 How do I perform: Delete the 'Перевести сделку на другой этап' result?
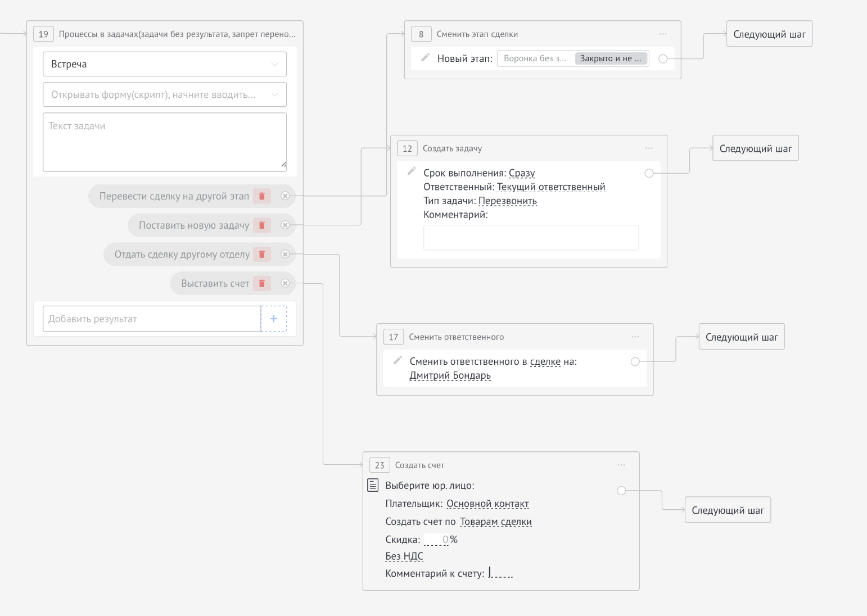click(x=262, y=196)
